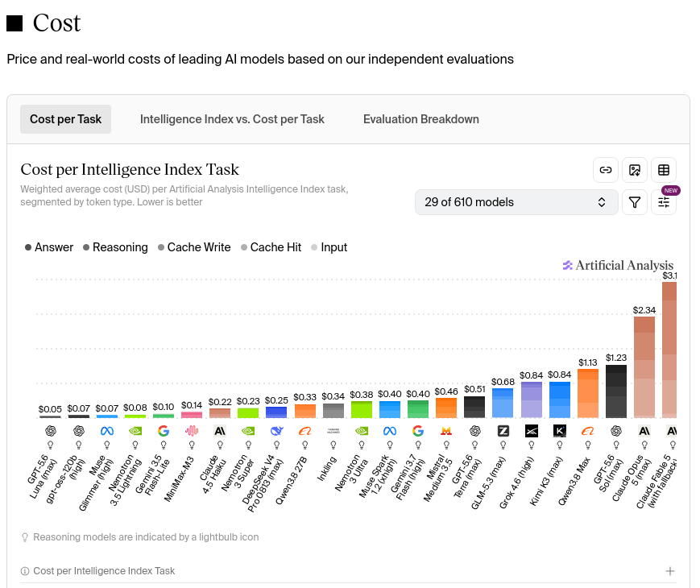The height and width of the screenshot is (588, 700).
Task: Open the model filter funnel icon
Action: (635, 202)
